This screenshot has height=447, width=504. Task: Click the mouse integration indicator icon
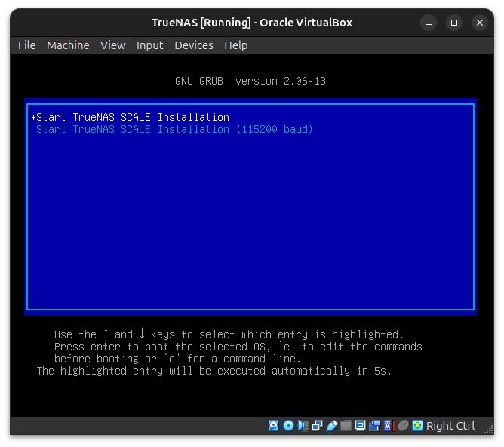pyautogui.click(x=403, y=426)
